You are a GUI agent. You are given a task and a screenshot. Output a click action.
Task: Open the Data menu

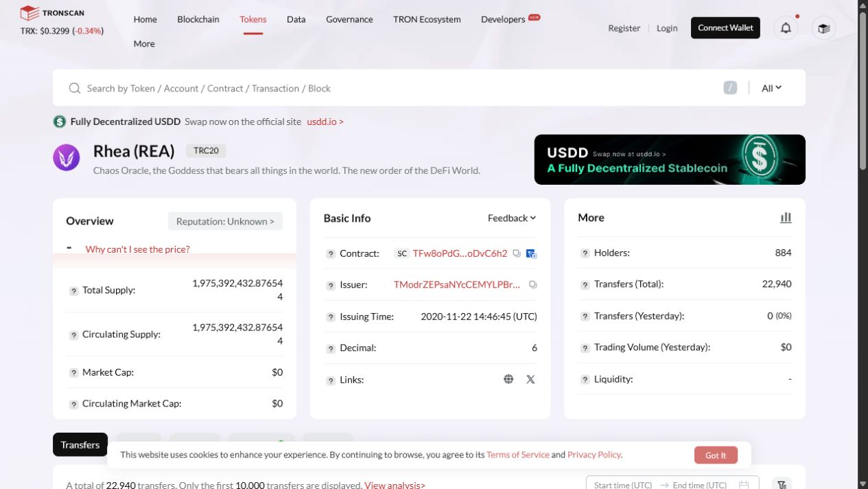296,19
